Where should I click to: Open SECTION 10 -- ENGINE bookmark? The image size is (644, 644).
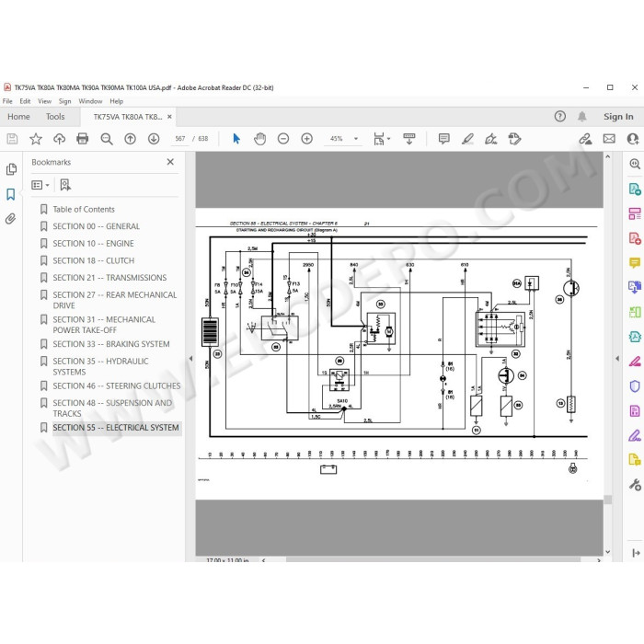(93, 244)
